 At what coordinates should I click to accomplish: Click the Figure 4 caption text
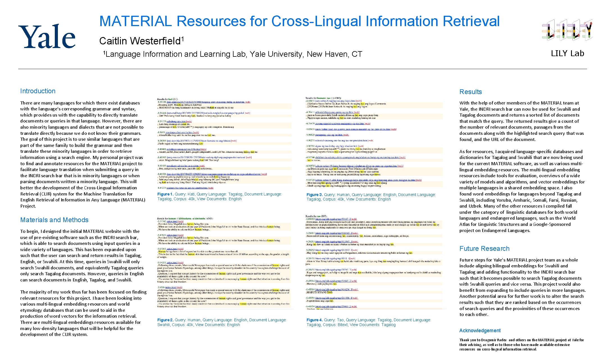(x=368, y=322)
